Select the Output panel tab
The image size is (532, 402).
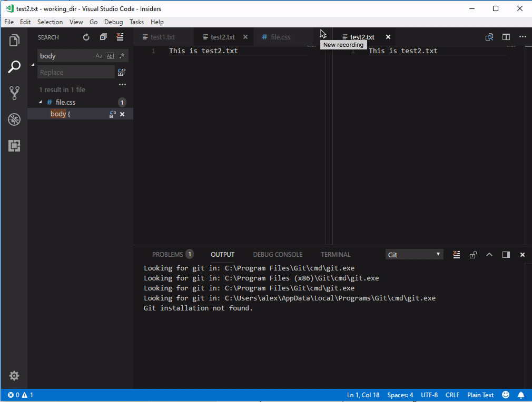(x=223, y=255)
